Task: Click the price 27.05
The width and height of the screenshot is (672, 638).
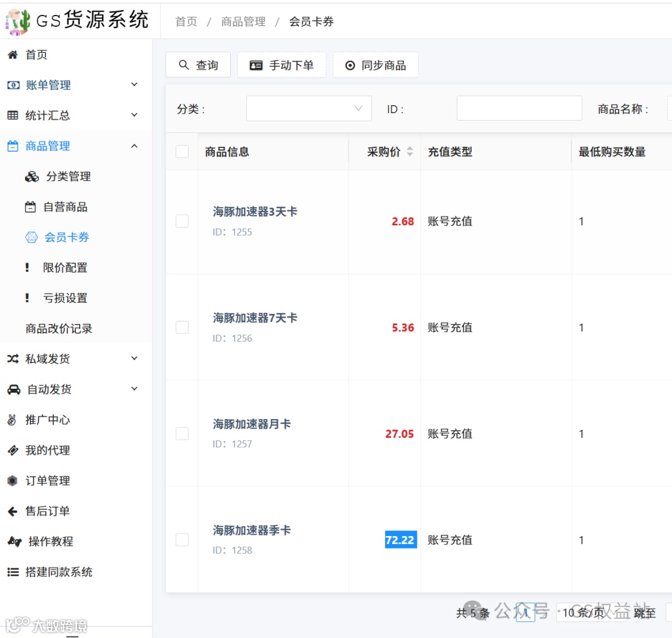Action: 399,434
